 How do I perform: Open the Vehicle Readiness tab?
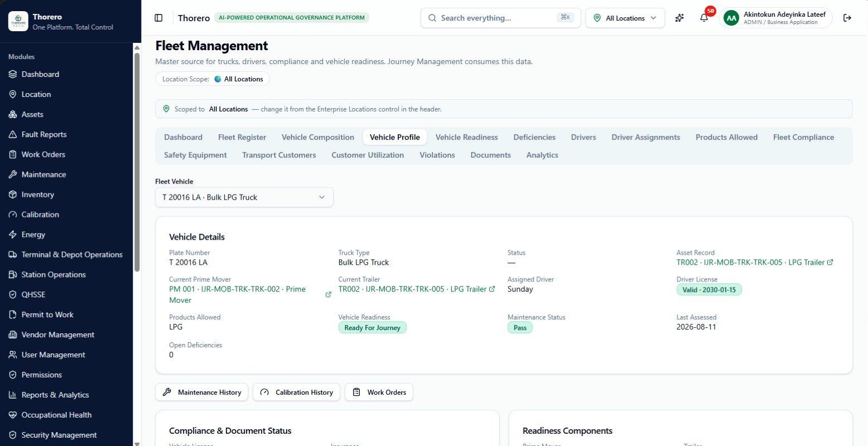pos(467,137)
